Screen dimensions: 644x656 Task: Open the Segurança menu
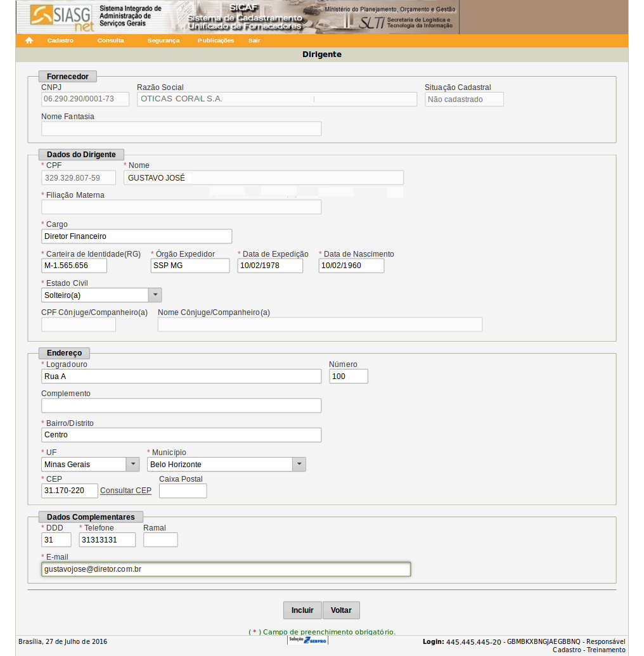(164, 40)
